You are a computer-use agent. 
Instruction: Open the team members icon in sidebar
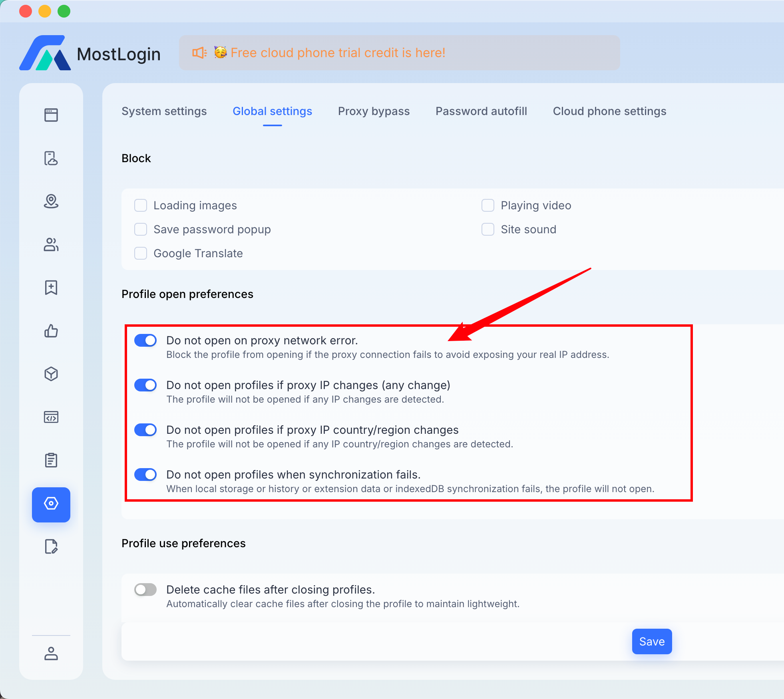(x=51, y=244)
